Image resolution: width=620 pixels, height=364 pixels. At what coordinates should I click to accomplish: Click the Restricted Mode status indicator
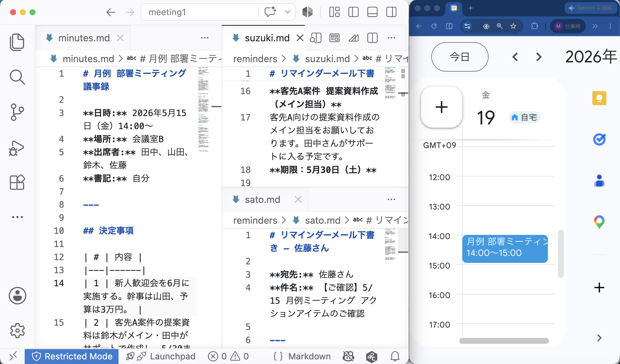pyautogui.click(x=72, y=356)
